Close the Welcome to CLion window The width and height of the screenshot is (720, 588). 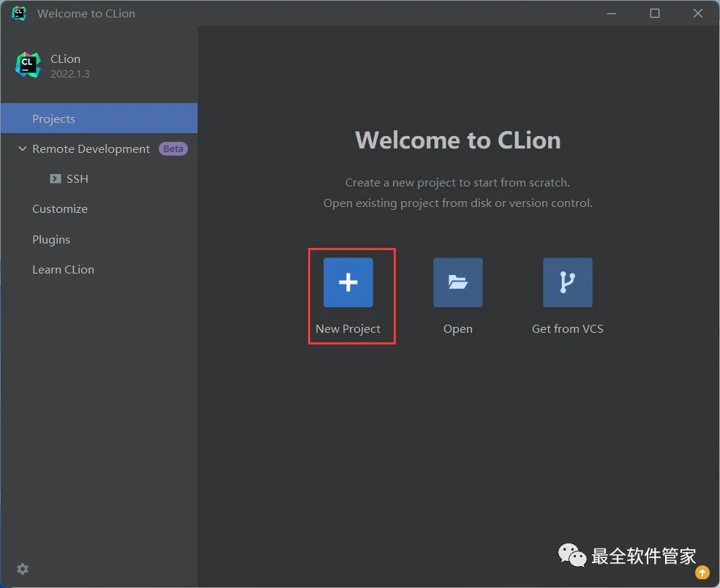(698, 13)
